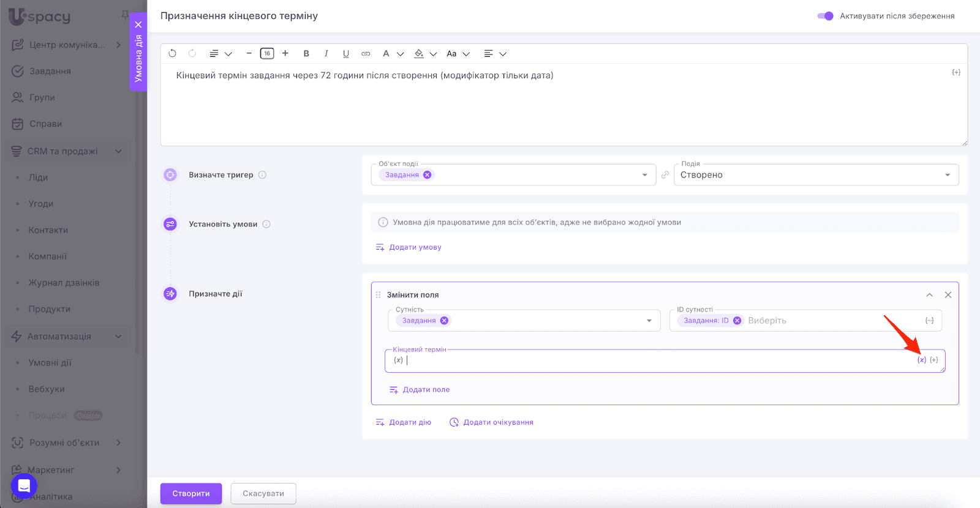Open the chat support bubble
Viewport: 980px width, 508px height.
(x=24, y=486)
